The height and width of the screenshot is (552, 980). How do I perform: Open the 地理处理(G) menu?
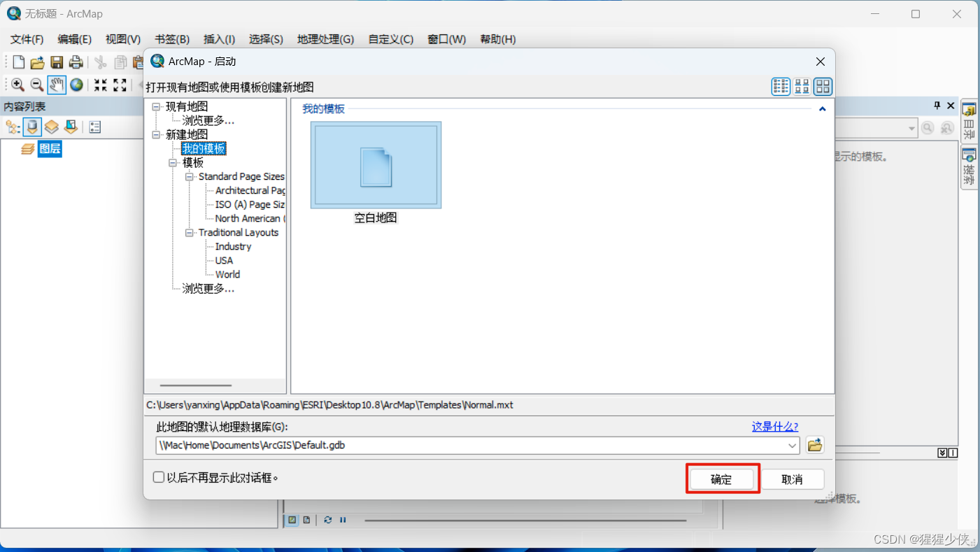coord(326,39)
